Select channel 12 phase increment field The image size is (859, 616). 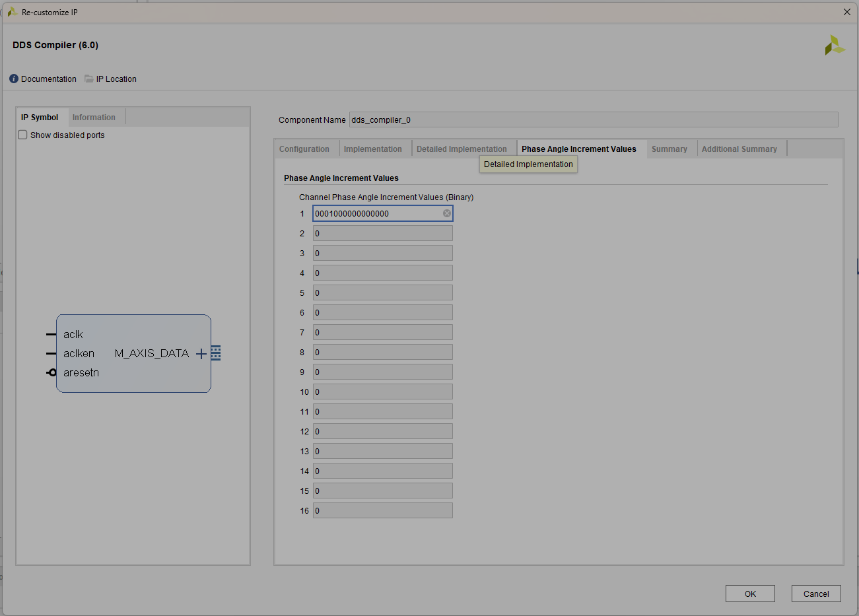[x=383, y=431]
